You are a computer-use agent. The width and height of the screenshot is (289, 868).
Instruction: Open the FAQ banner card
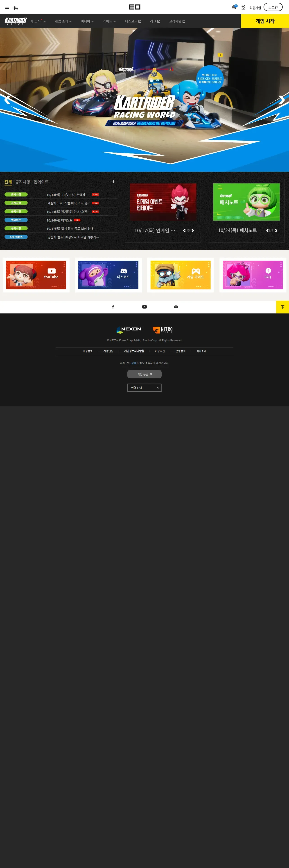tap(253, 275)
